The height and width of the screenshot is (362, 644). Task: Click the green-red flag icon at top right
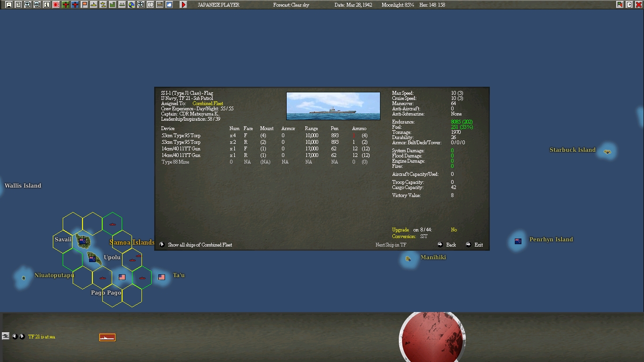point(620,5)
